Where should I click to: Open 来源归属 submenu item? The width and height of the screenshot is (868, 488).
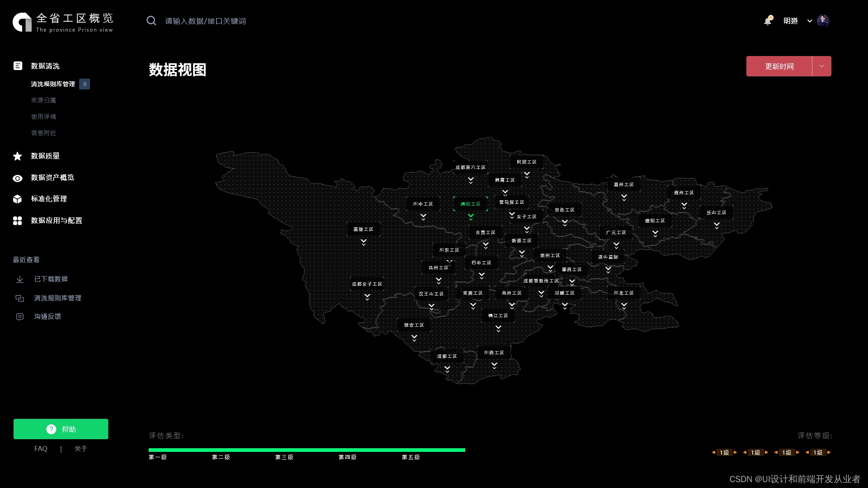coord(43,100)
